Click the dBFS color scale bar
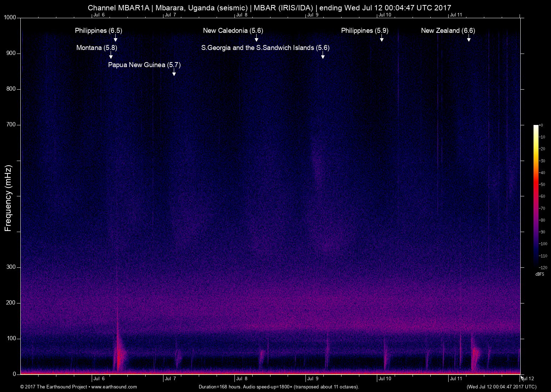 tap(536, 196)
